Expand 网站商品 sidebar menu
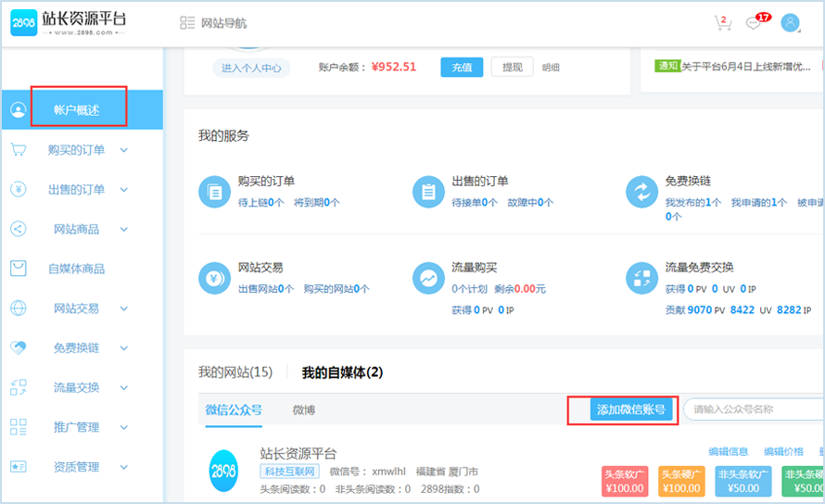825x504 pixels. 123,230
